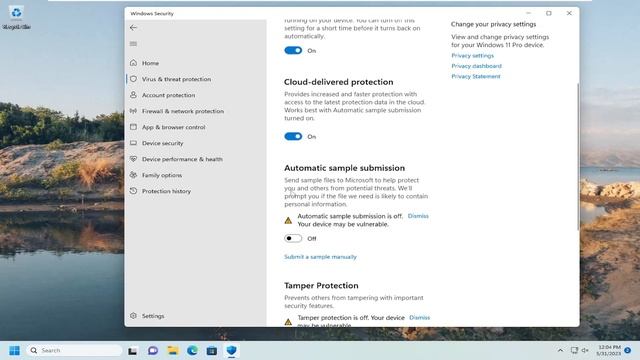Viewport: 640px width, 360px height.
Task: Go to Family options
Action: [162, 175]
